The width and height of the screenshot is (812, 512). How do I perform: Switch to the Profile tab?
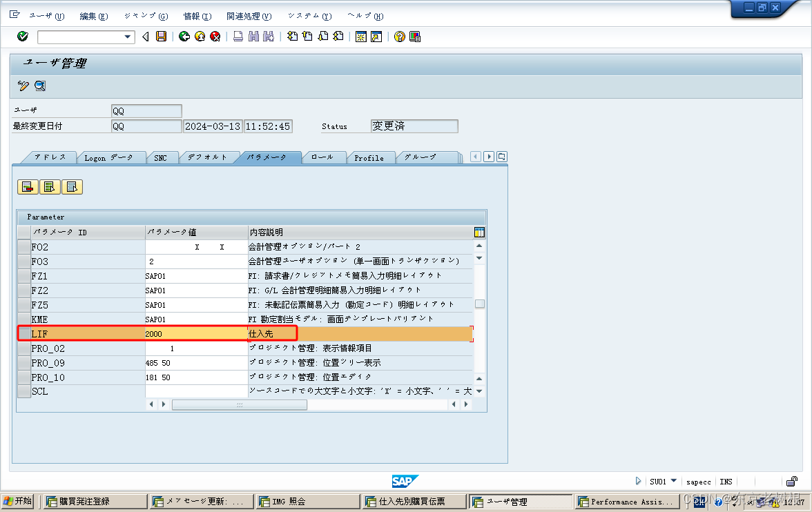point(371,157)
